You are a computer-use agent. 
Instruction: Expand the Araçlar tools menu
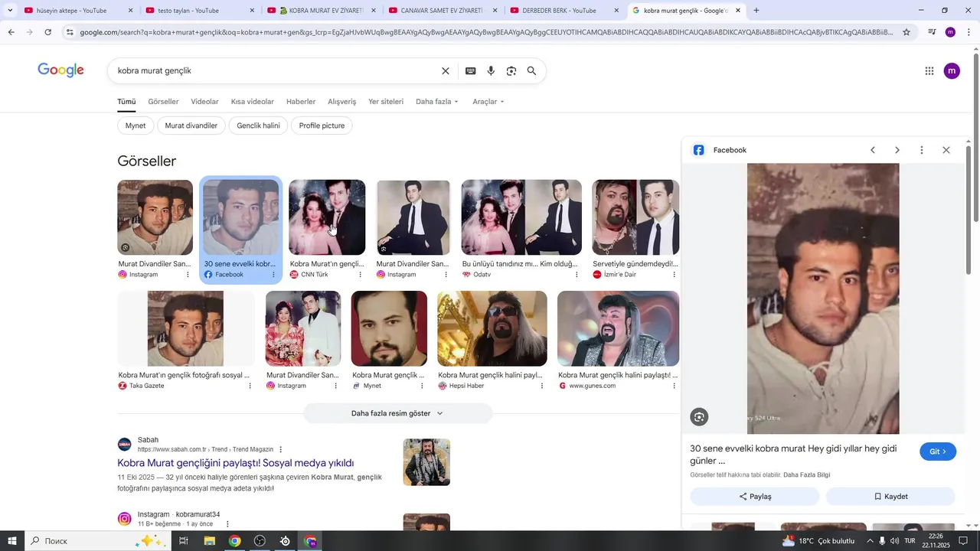(x=488, y=102)
